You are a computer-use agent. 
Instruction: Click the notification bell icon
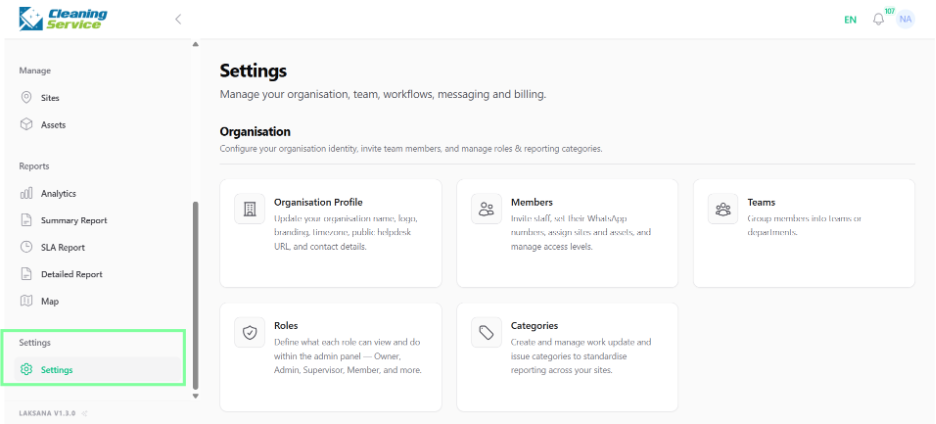(x=878, y=19)
